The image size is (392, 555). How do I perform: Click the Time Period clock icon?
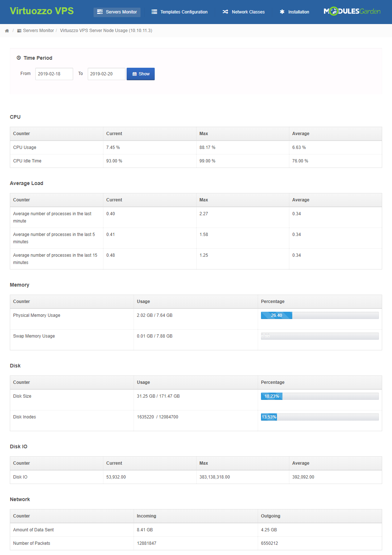point(19,58)
